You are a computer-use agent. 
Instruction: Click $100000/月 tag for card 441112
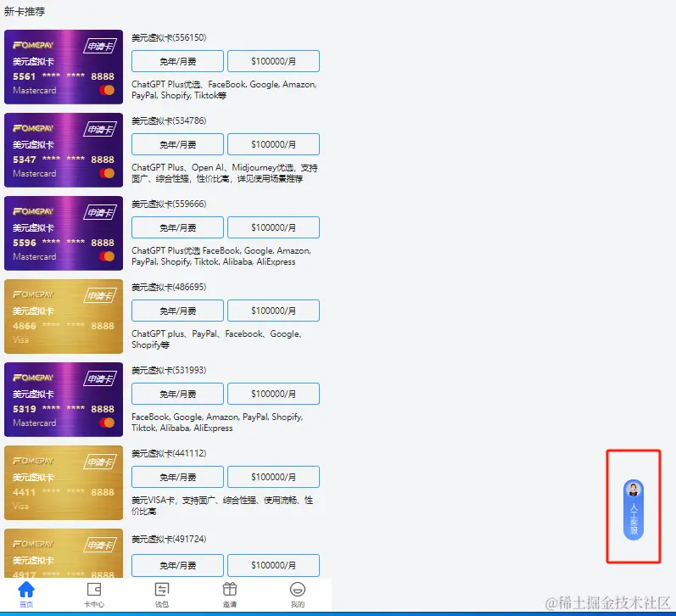point(273,477)
